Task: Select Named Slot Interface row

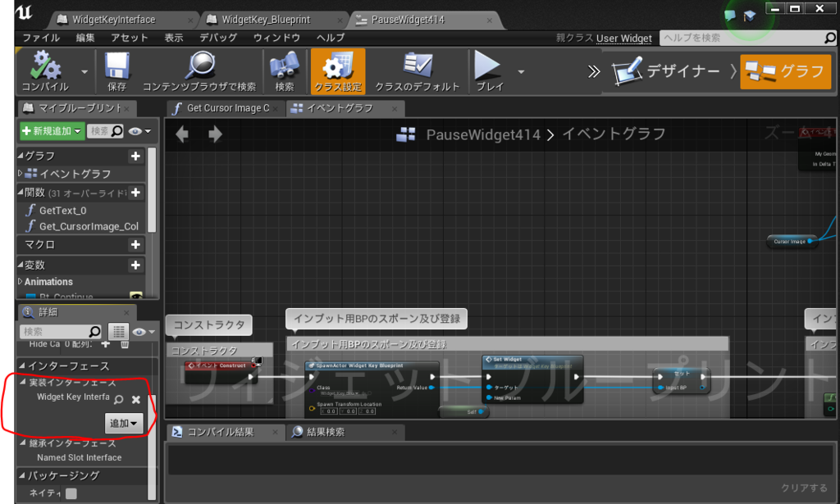Action: tap(80, 457)
